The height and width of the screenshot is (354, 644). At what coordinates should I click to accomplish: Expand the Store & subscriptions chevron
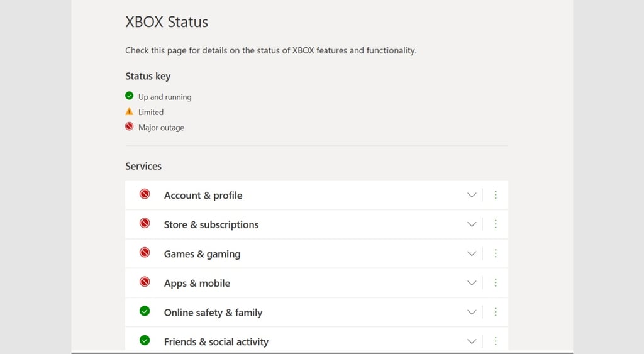[472, 224]
